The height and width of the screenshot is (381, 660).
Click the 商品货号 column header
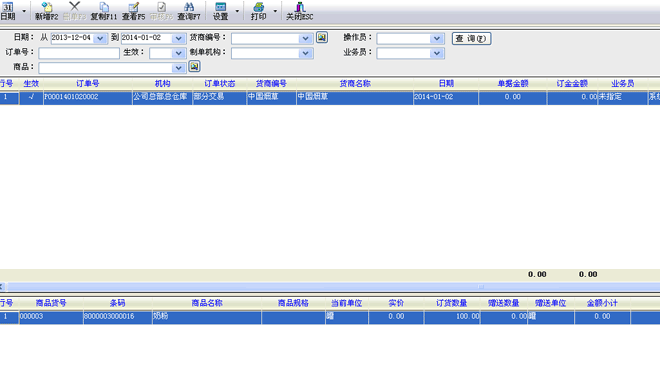click(x=51, y=303)
